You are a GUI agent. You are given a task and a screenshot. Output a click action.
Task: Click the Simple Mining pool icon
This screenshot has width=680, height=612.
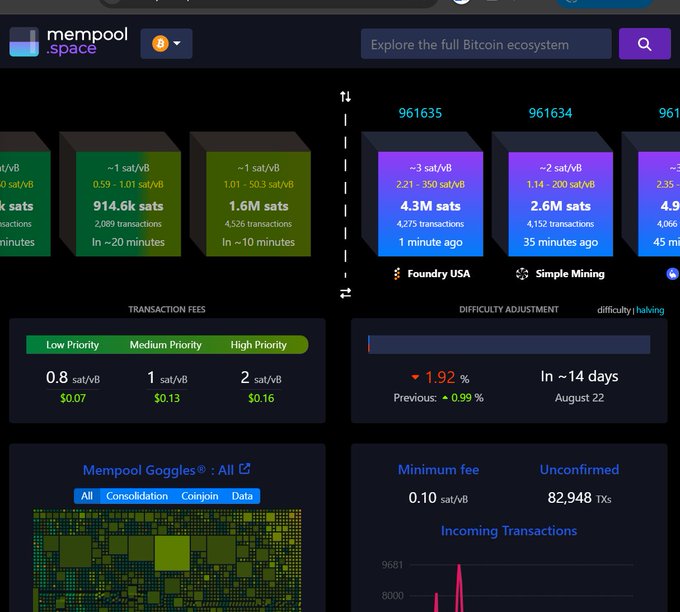click(x=522, y=274)
